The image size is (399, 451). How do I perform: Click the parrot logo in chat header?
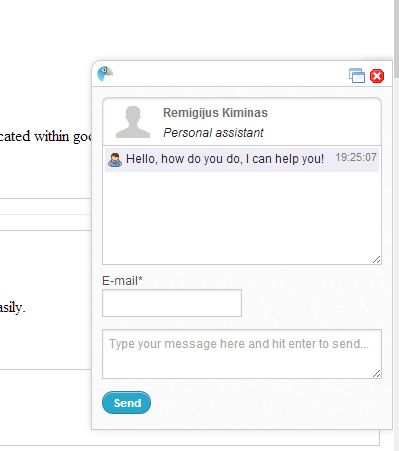click(x=105, y=74)
